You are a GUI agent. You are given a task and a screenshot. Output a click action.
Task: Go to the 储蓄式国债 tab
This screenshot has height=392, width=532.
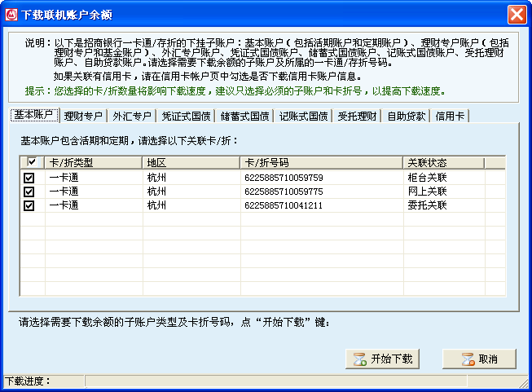click(x=245, y=116)
